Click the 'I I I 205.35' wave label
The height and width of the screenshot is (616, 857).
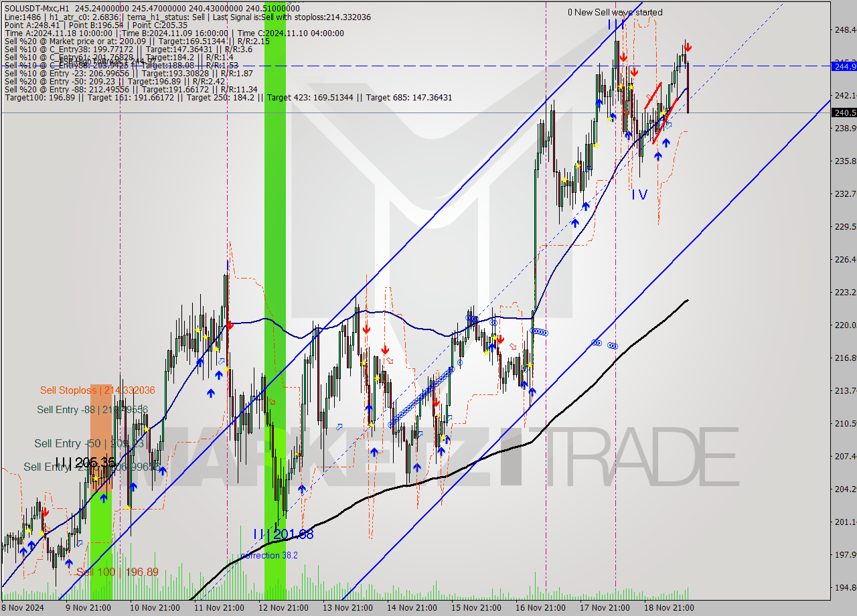coord(85,463)
